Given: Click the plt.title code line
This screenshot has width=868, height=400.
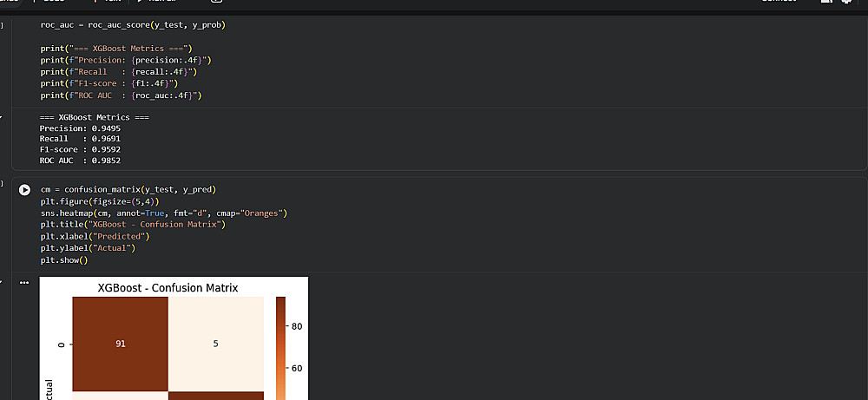Looking at the screenshot, I should pyautogui.click(x=133, y=225).
